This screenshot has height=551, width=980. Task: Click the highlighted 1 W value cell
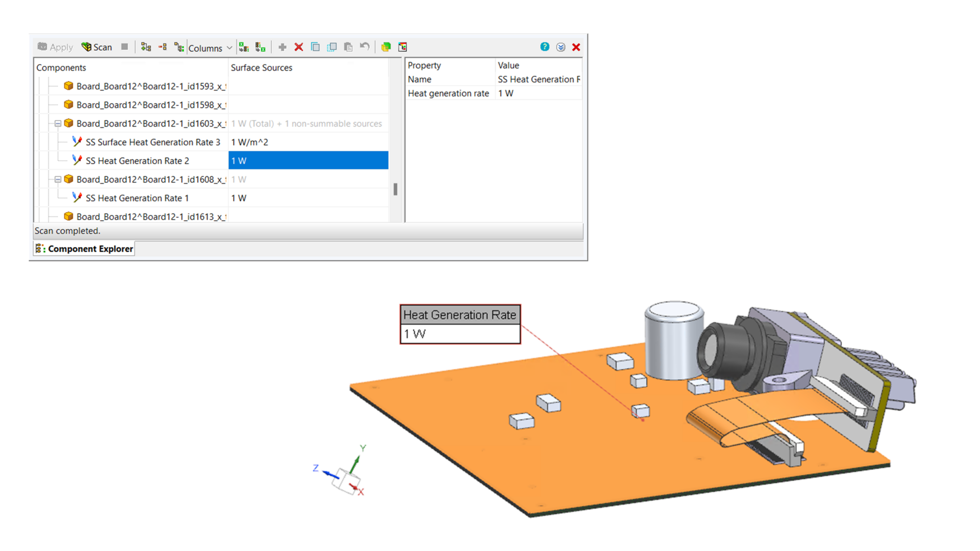coord(308,161)
